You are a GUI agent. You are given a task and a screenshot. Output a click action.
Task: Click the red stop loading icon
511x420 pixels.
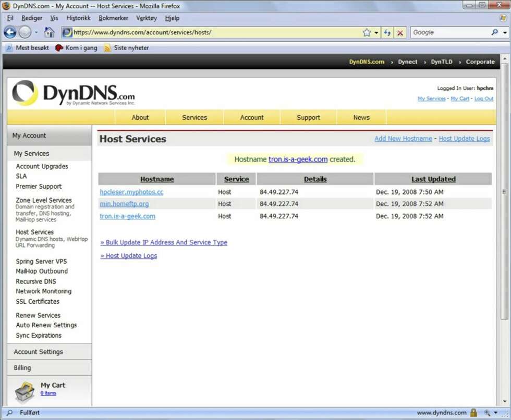point(400,32)
